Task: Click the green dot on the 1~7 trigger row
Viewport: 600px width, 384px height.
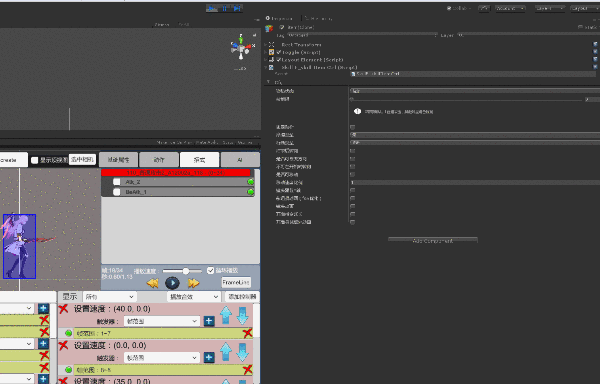Action: point(68,333)
